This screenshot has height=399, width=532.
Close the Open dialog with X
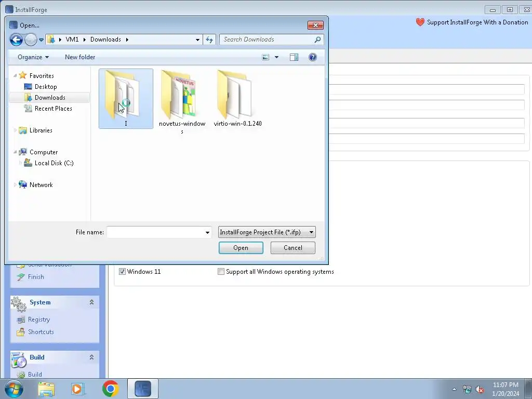[315, 25]
